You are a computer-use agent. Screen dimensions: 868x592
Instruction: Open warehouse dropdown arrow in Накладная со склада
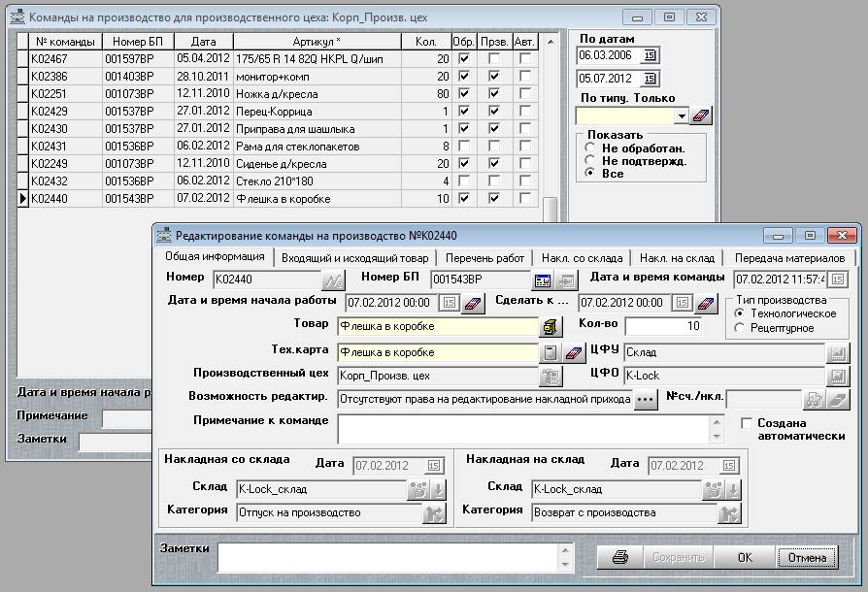point(438,490)
